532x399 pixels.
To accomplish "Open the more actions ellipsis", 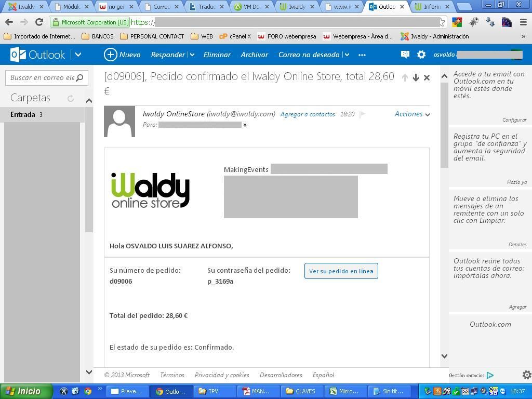I will pyautogui.click(x=362, y=55).
